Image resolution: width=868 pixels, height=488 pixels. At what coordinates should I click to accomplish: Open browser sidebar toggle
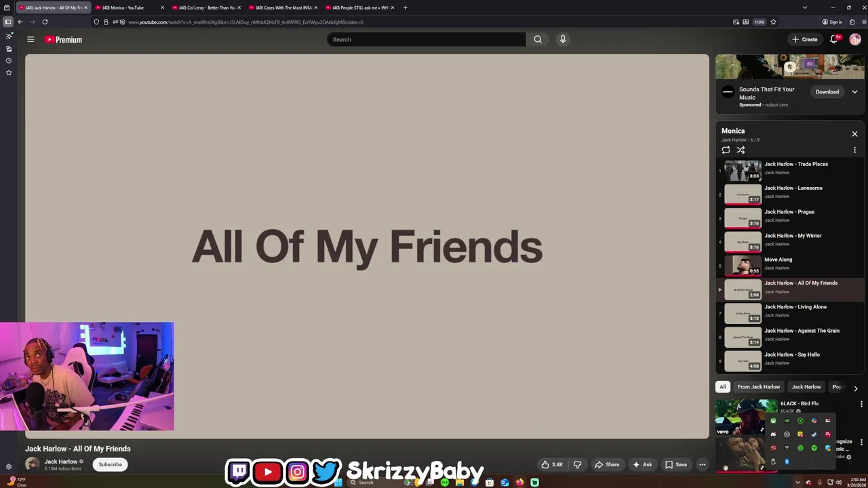(x=8, y=22)
